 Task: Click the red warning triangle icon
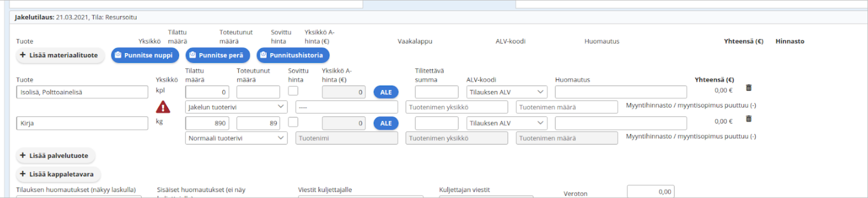click(163, 107)
